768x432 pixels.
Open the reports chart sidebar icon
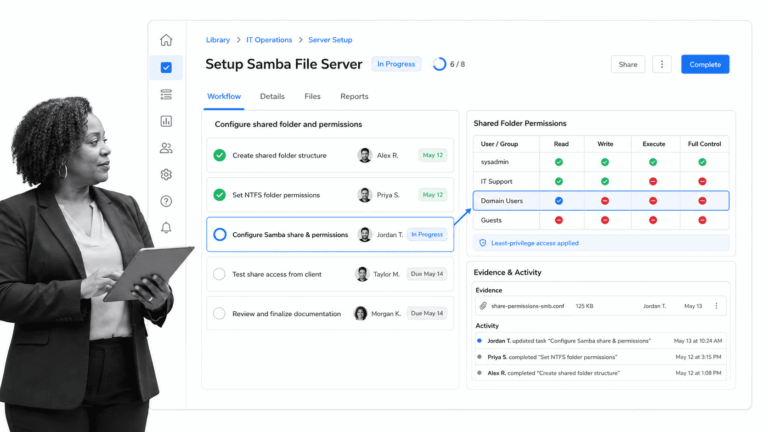(166, 121)
